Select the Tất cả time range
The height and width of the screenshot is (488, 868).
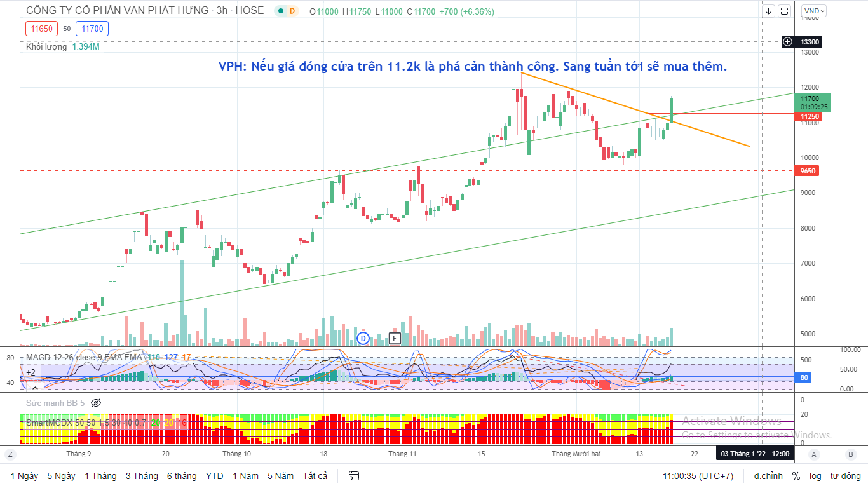pyautogui.click(x=315, y=476)
